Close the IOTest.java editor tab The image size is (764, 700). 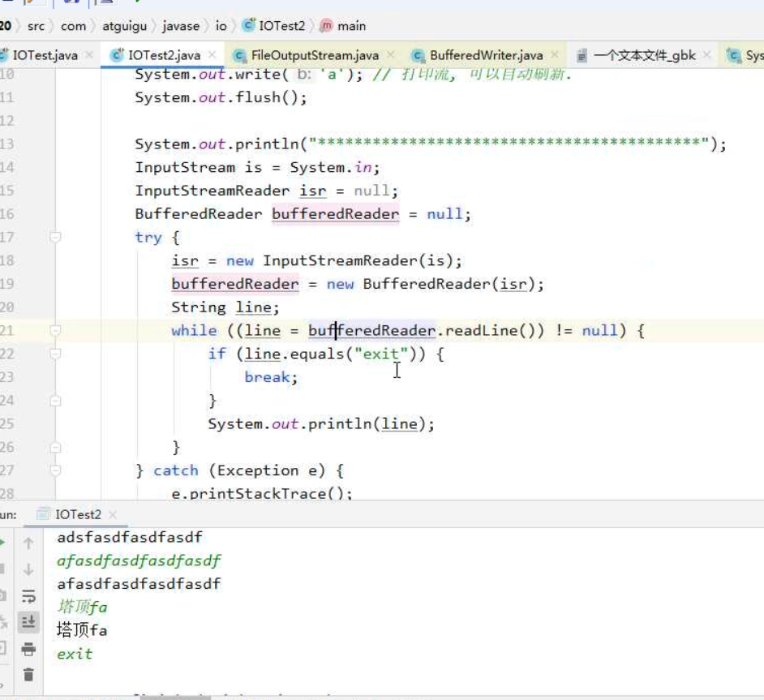(90, 55)
